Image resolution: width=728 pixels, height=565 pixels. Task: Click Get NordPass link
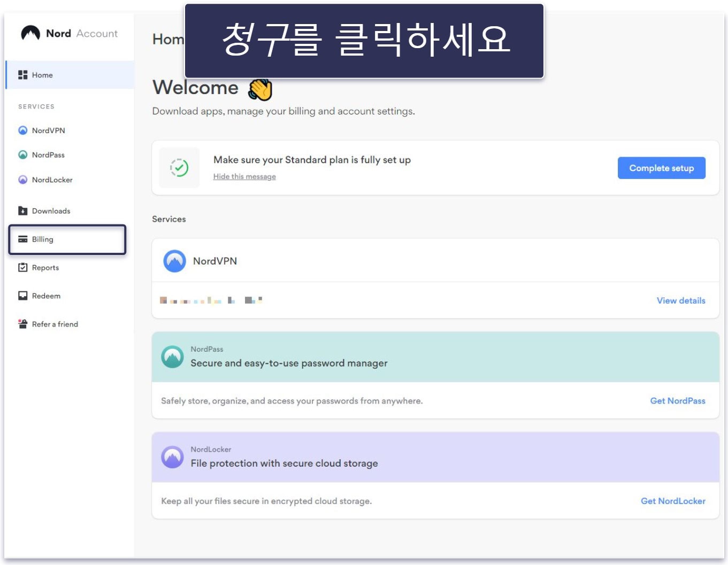(x=678, y=401)
